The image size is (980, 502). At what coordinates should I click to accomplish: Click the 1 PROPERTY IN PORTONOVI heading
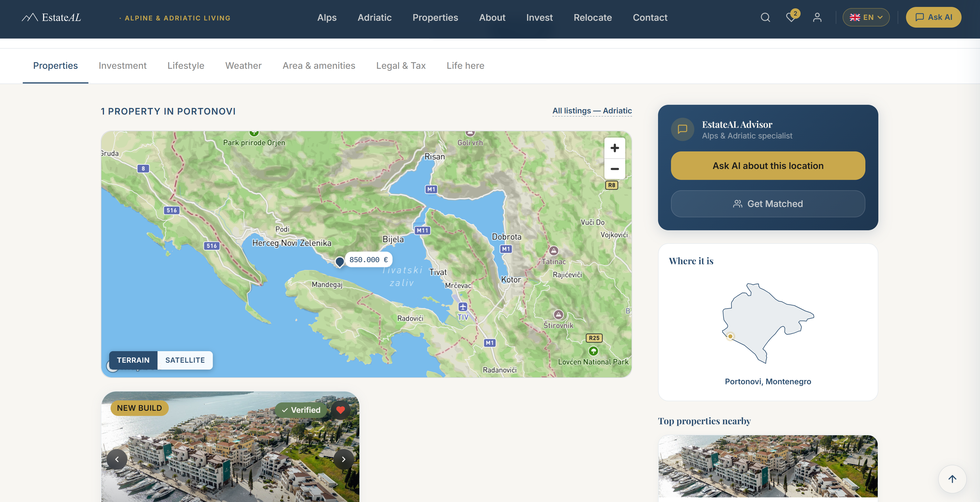click(168, 111)
